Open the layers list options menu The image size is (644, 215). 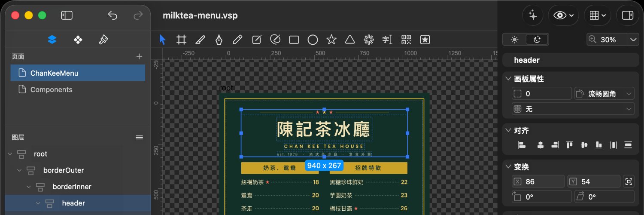point(139,137)
